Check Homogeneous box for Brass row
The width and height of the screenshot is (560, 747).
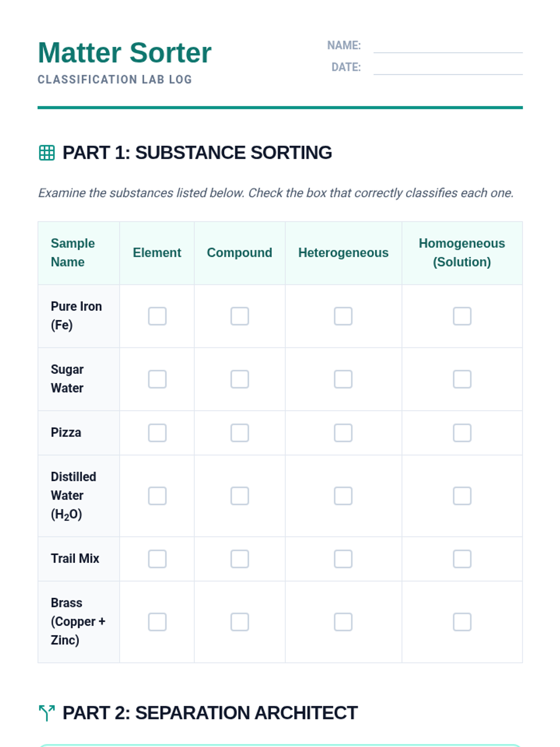pyautogui.click(x=462, y=622)
